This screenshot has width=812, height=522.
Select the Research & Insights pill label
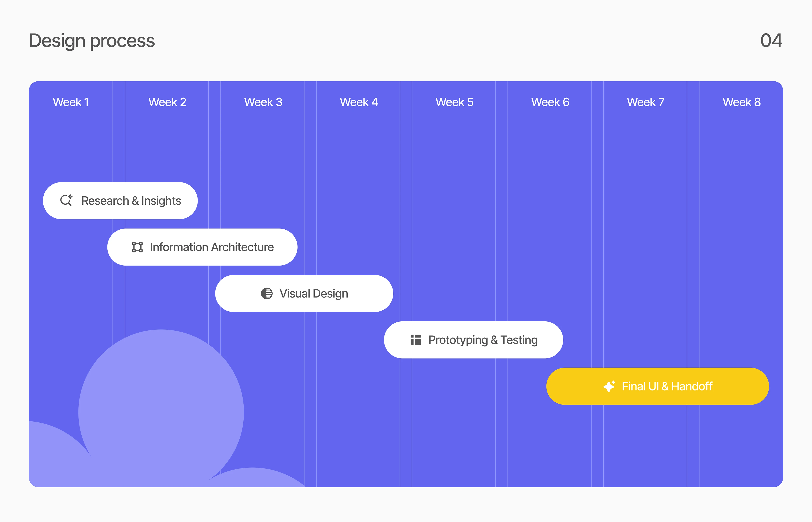point(131,201)
